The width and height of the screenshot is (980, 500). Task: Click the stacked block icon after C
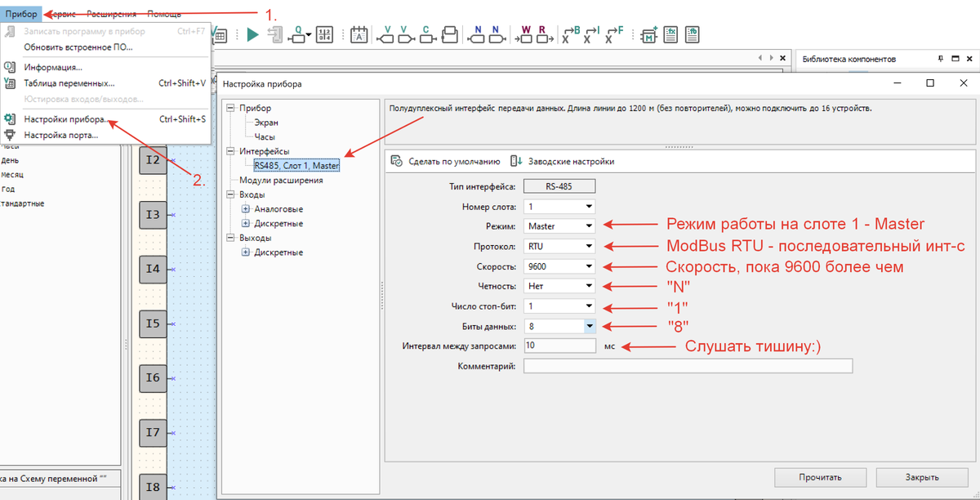coord(448,34)
